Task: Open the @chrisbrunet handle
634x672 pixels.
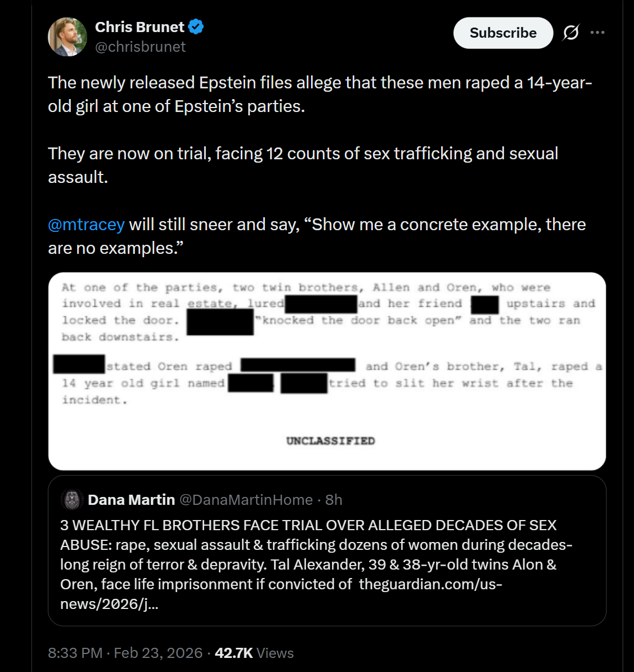Action: click(140, 47)
